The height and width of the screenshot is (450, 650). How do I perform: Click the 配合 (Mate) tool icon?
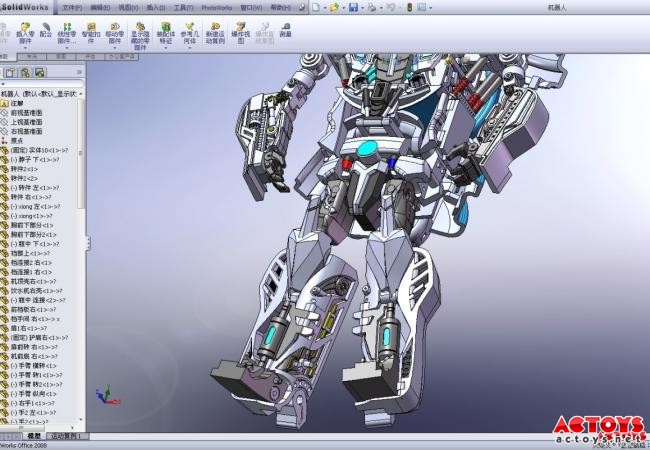(46, 33)
